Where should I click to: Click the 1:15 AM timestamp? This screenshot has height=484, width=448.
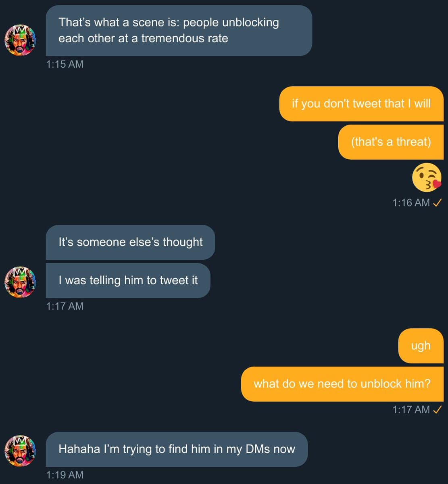pyautogui.click(x=65, y=64)
